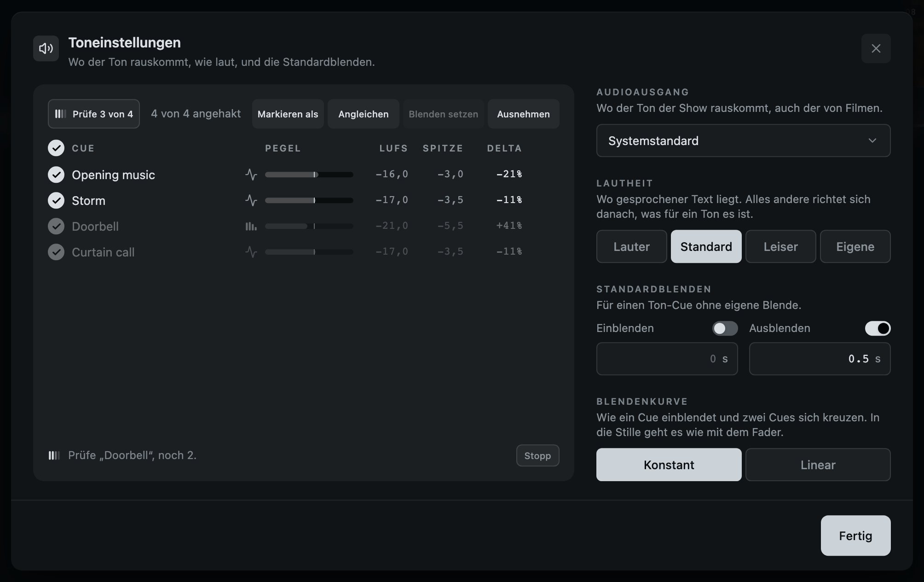This screenshot has height=582, width=924.
Task: Select the Konstant fade curve
Action: (x=669, y=465)
